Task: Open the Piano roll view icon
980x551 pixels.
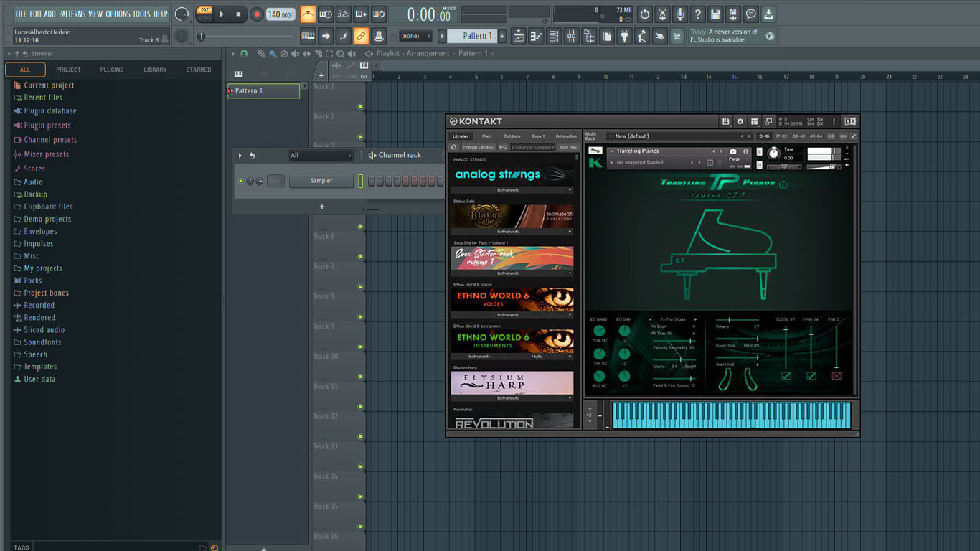Action: (536, 36)
